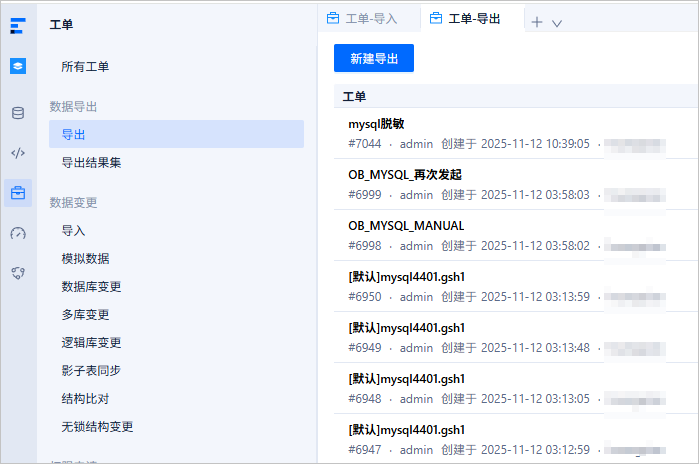Open SQL console code brackets icon
The height and width of the screenshot is (464, 699).
[18, 153]
